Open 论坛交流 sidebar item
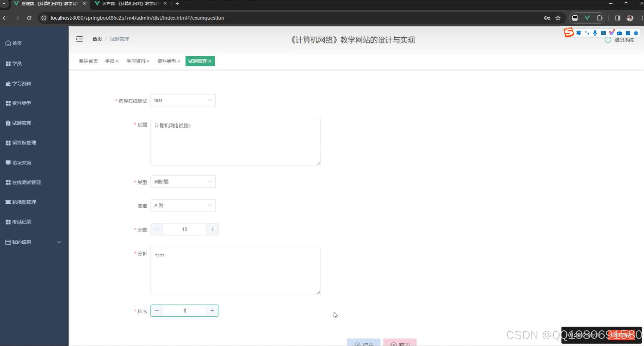 tap(34, 163)
